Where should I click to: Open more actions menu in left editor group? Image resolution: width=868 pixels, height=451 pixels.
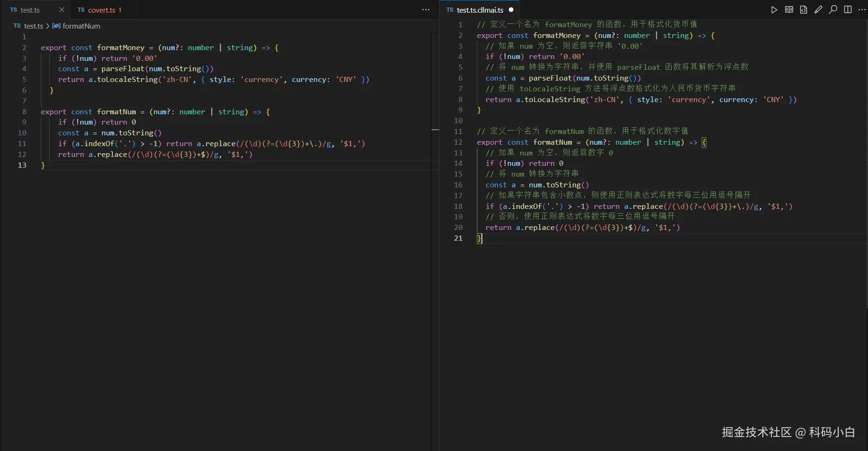coord(426,10)
